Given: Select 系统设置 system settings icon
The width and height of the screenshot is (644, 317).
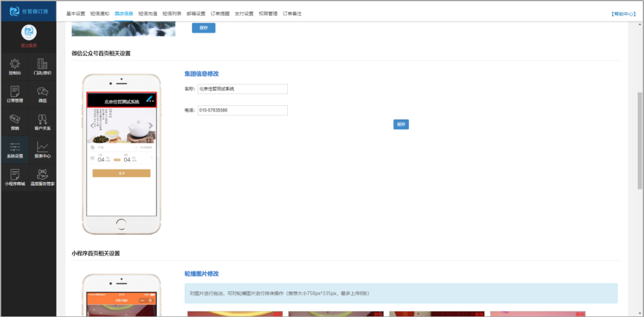Looking at the screenshot, I should pos(15,150).
